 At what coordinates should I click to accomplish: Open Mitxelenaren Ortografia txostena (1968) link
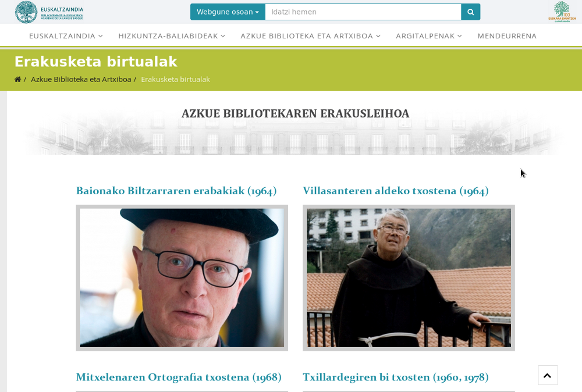click(179, 377)
